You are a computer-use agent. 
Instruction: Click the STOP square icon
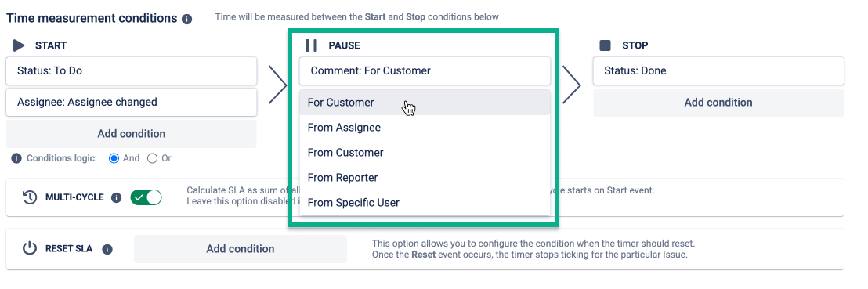[605, 45]
